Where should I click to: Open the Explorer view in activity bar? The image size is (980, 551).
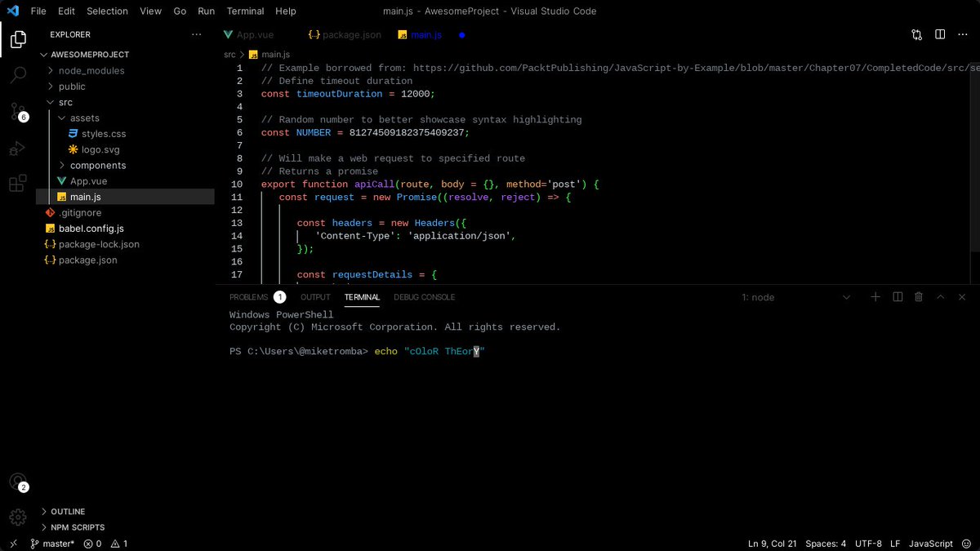pyautogui.click(x=17, y=38)
